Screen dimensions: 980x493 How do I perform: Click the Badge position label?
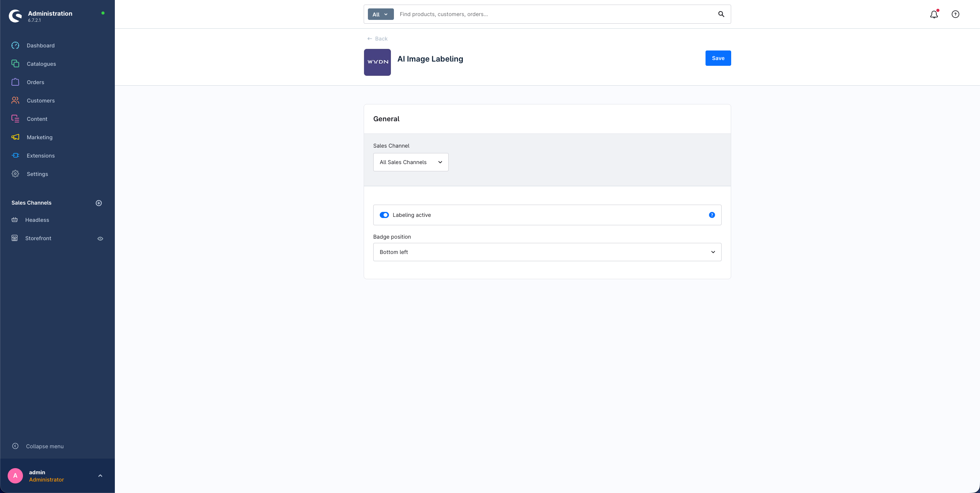[392, 237]
